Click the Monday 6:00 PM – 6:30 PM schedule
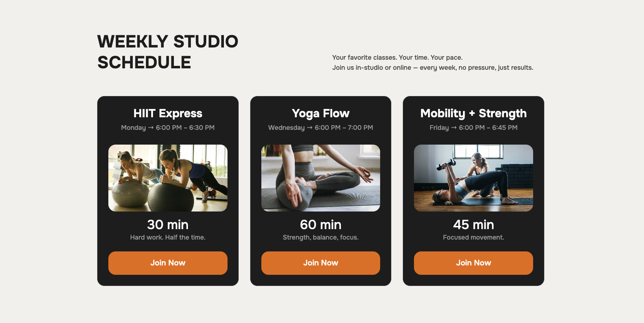The width and height of the screenshot is (644, 323). pos(168,128)
